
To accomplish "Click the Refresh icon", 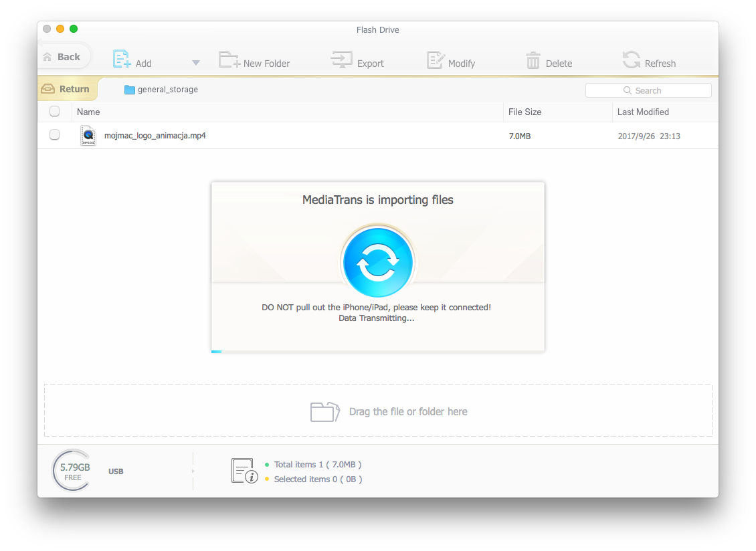I will point(631,60).
